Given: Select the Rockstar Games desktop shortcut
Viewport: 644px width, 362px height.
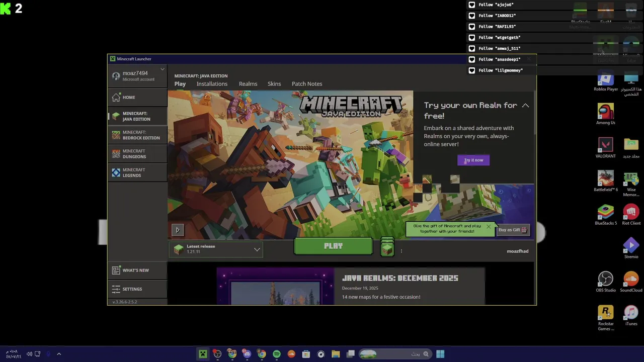Looking at the screenshot, I should click(606, 318).
